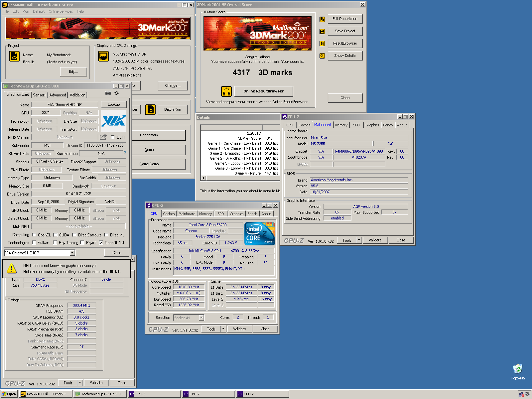
Task: Click the Save Project floppy icon
Action: (x=322, y=31)
